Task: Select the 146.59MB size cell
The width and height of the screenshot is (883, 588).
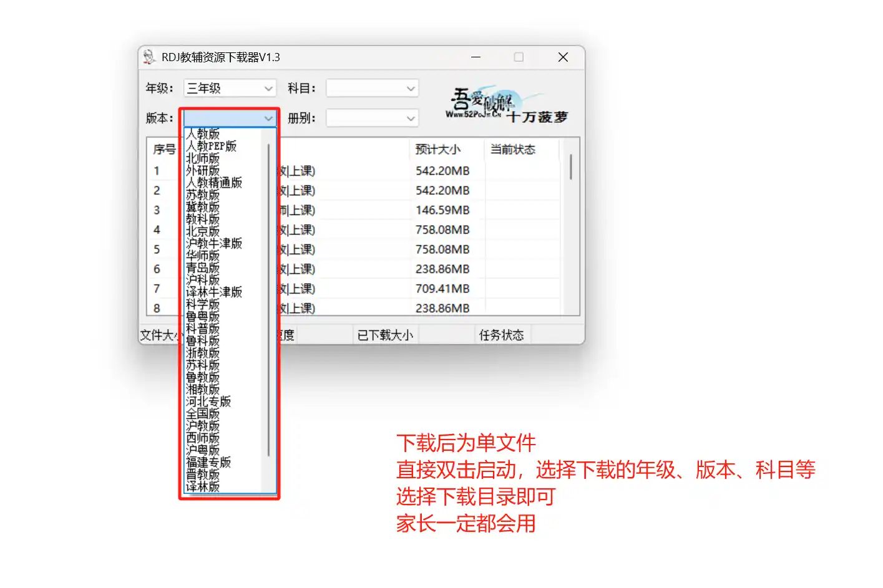Action: [x=442, y=210]
